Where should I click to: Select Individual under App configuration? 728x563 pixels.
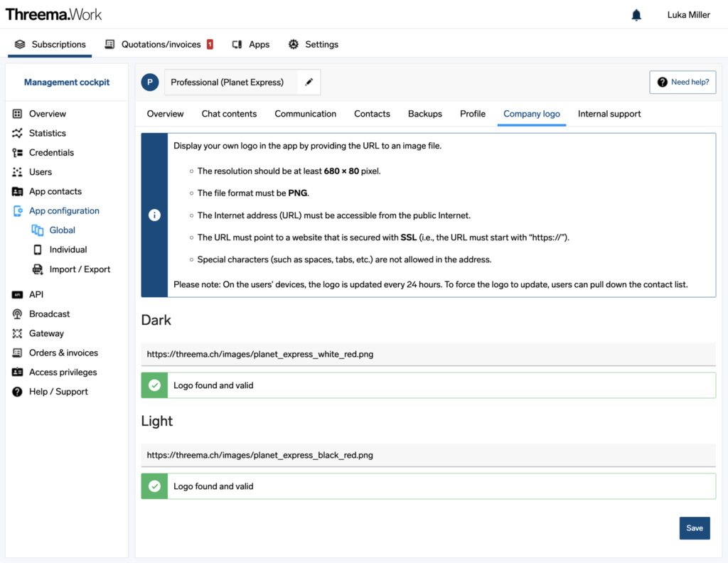[x=68, y=250]
